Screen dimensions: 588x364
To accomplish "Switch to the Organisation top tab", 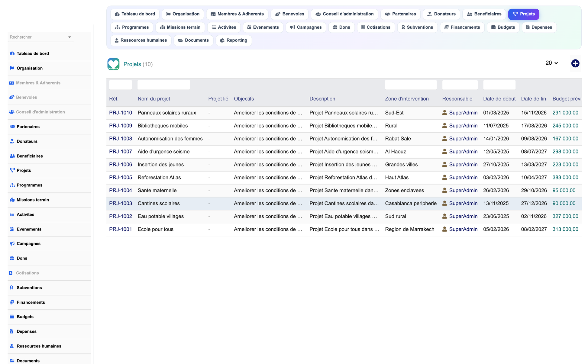I will point(183,14).
